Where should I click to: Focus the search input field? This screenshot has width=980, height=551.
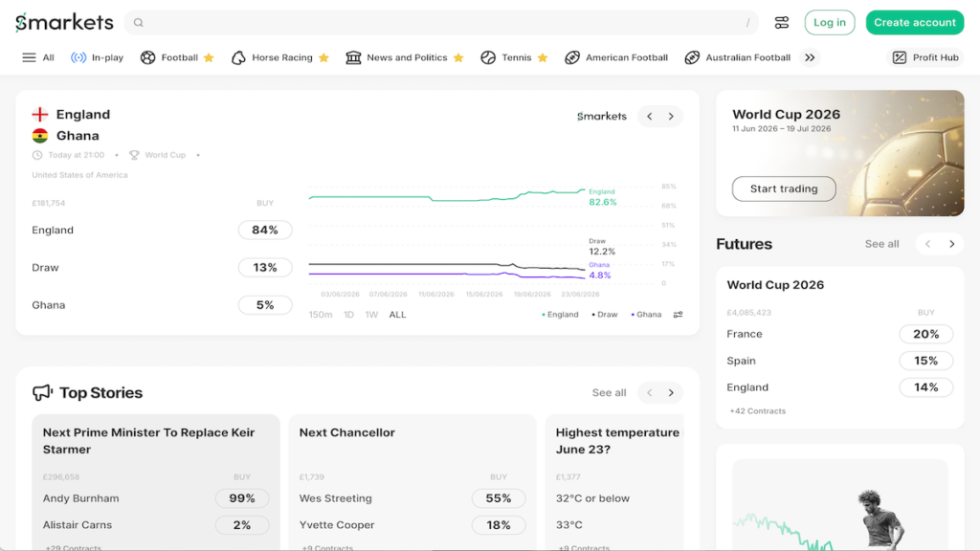coord(441,23)
